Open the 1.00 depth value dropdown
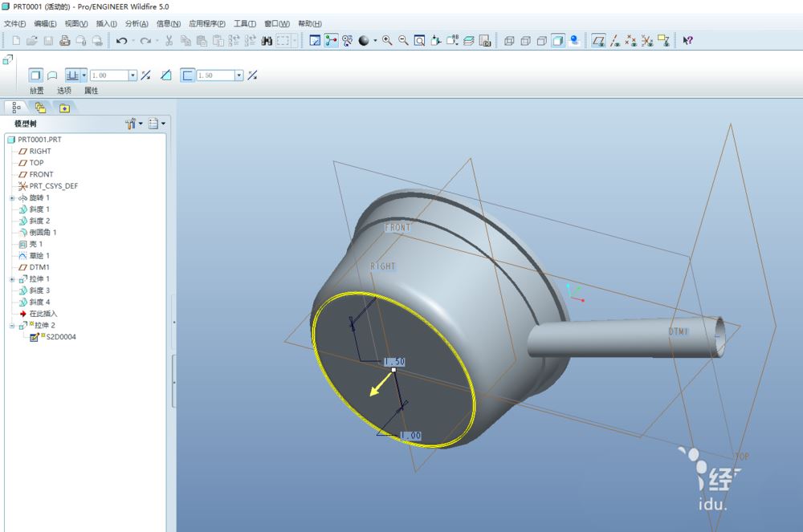The width and height of the screenshot is (803, 532). [x=132, y=75]
